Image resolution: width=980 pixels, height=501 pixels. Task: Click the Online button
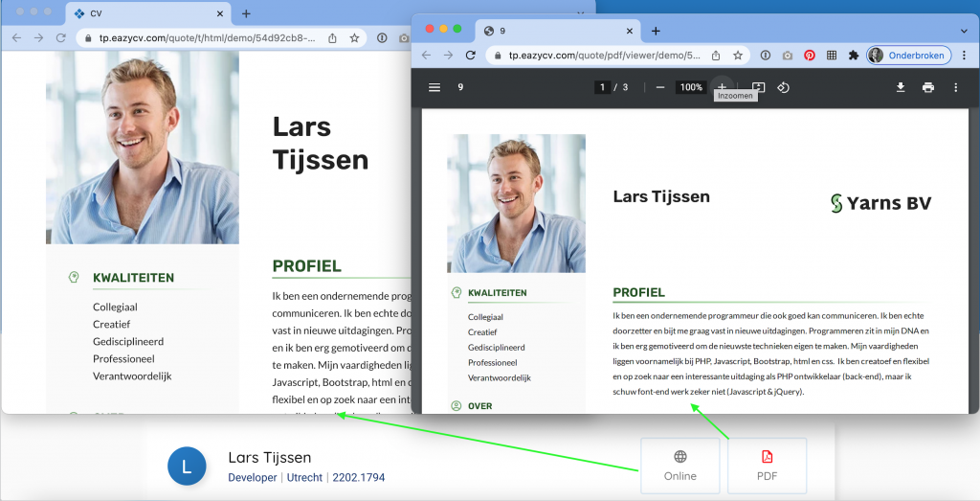[x=679, y=466]
